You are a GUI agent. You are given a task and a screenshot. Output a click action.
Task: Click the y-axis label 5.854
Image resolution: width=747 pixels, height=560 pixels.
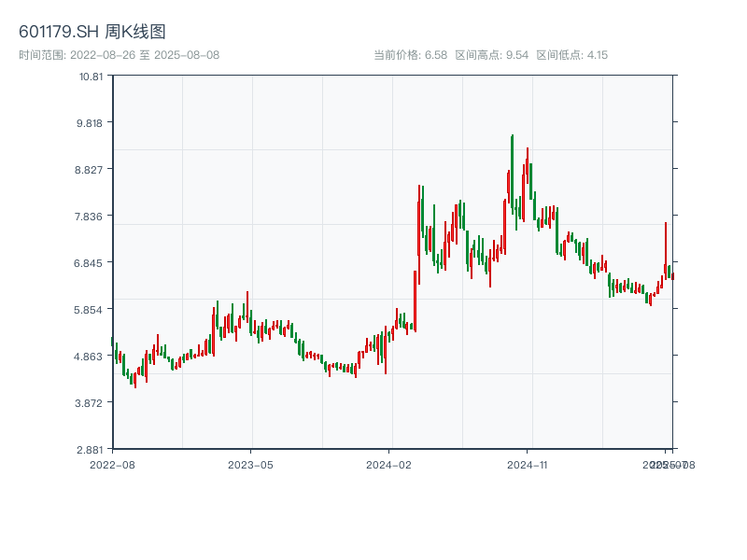[88, 310]
